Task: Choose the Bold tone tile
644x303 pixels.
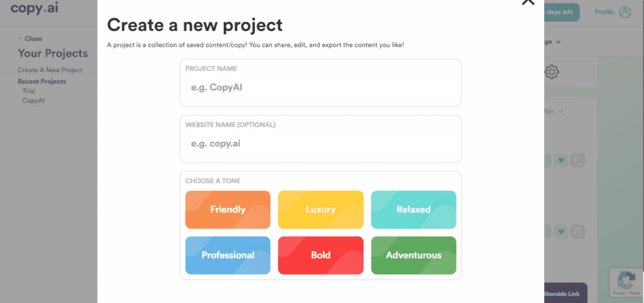Action: [x=321, y=255]
